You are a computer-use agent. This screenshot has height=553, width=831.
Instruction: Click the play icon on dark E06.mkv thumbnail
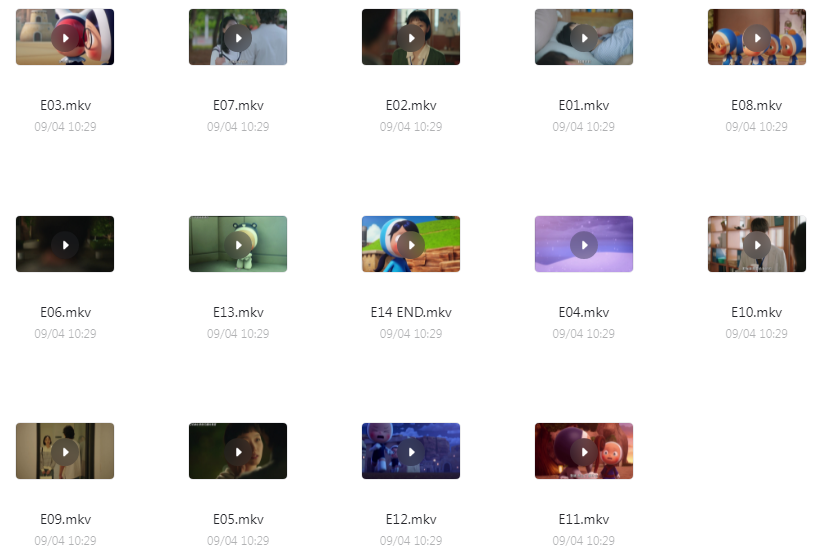point(65,245)
